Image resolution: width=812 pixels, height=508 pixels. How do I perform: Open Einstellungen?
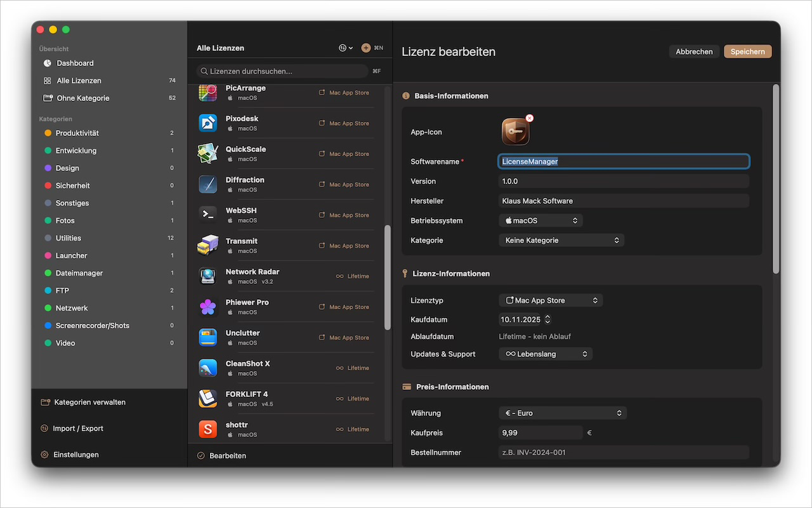[x=70, y=454]
